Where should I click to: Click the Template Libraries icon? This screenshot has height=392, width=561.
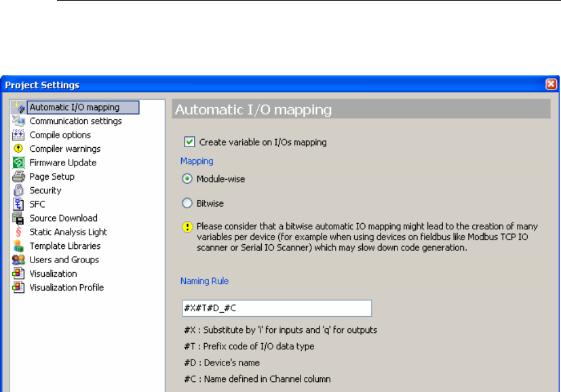point(18,246)
